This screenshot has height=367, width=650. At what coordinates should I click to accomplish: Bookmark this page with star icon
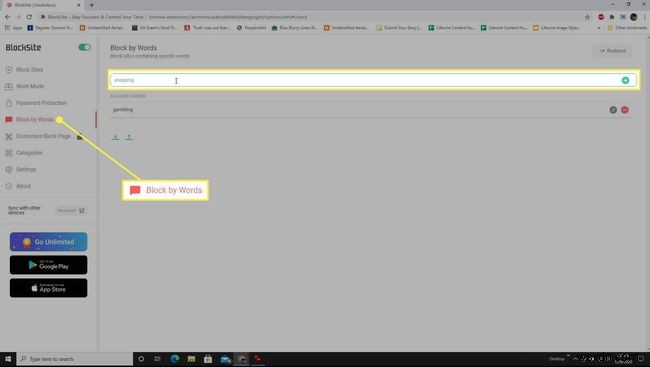(587, 17)
